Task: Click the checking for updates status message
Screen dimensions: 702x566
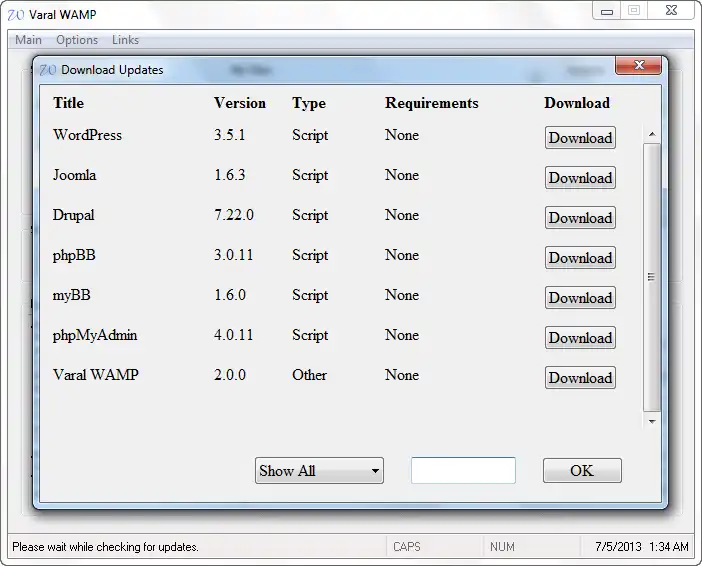Action: tap(105, 547)
